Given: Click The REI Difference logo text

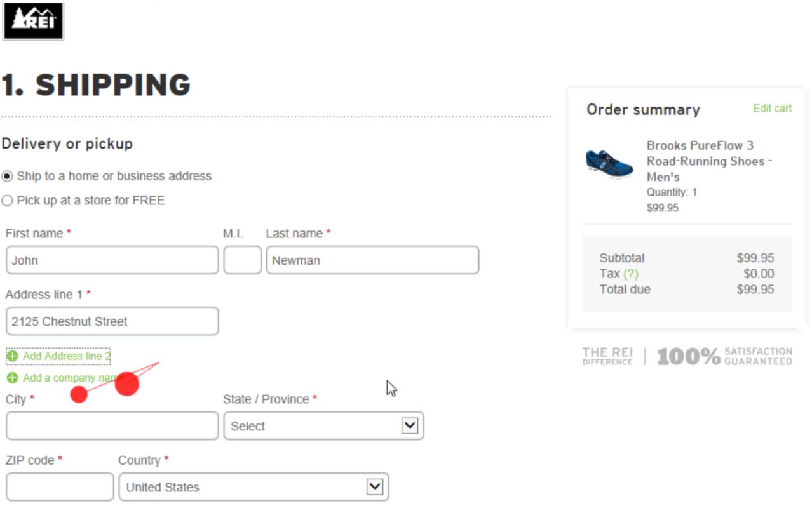Looking at the screenshot, I should 607,356.
